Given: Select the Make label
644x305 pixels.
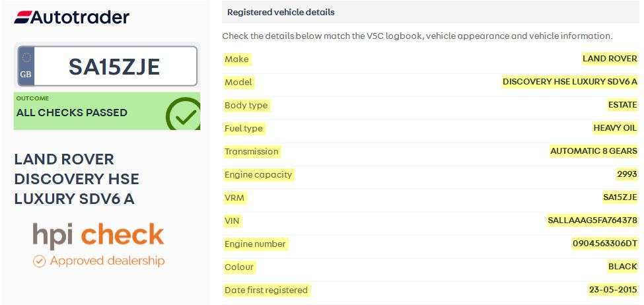Looking at the screenshot, I should [x=236, y=59].
